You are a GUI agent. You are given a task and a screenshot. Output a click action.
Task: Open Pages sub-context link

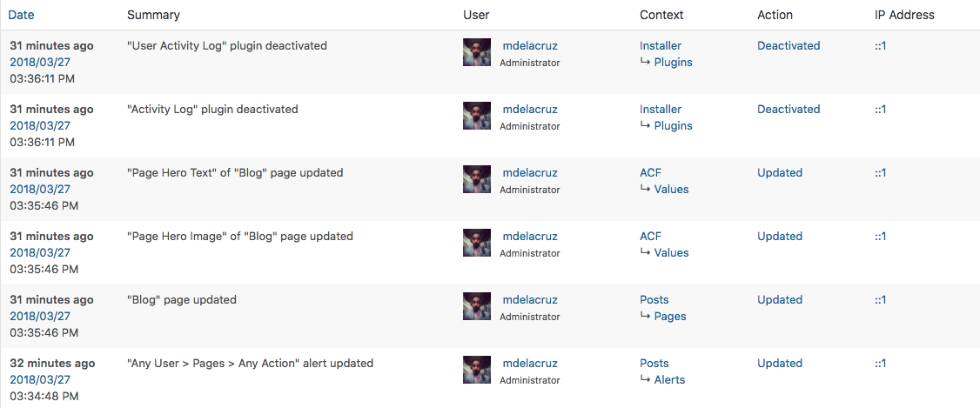pyautogui.click(x=670, y=316)
